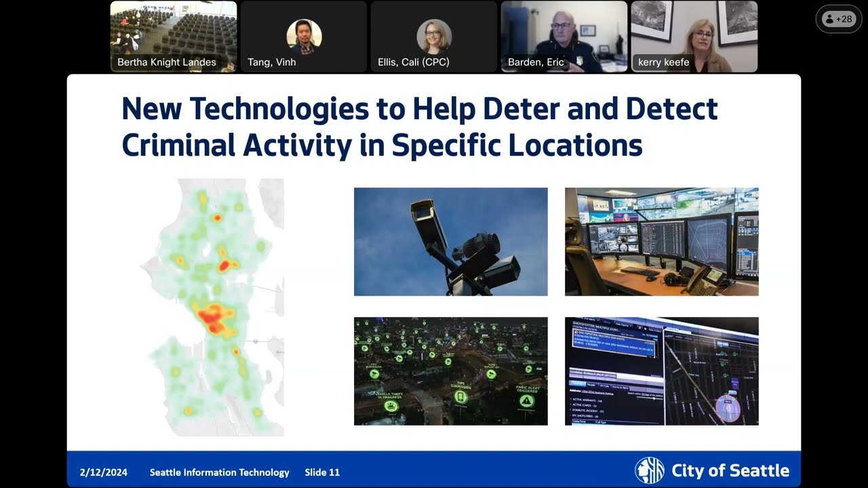The width and height of the screenshot is (868, 488).
Task: Select the kerry keefe video tile
Action: [694, 37]
